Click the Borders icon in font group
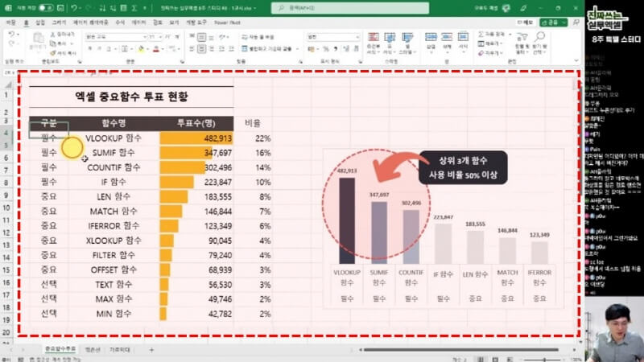Image resolution: width=644 pixels, height=362 pixels. click(x=125, y=49)
